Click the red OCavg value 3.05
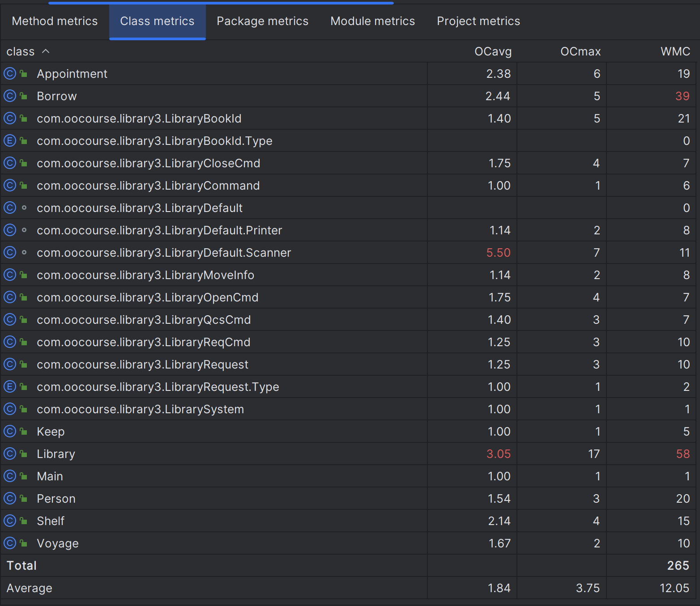Image resolution: width=700 pixels, height=606 pixels. pos(498,454)
